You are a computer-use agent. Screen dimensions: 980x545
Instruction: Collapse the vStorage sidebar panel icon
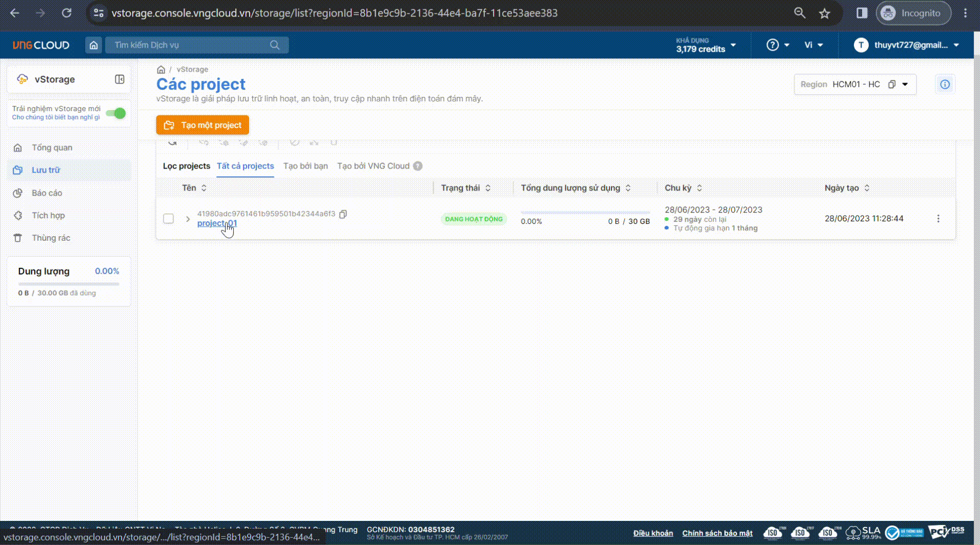(x=119, y=79)
